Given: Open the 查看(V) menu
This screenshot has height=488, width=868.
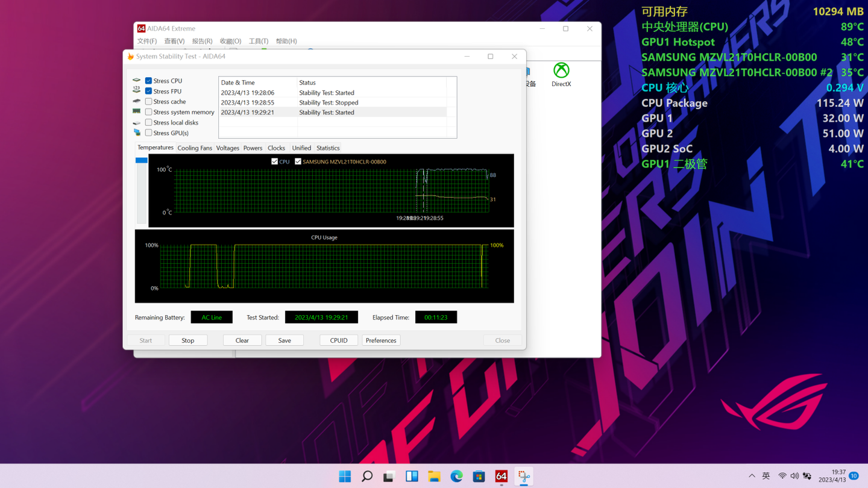Looking at the screenshot, I should 174,41.
